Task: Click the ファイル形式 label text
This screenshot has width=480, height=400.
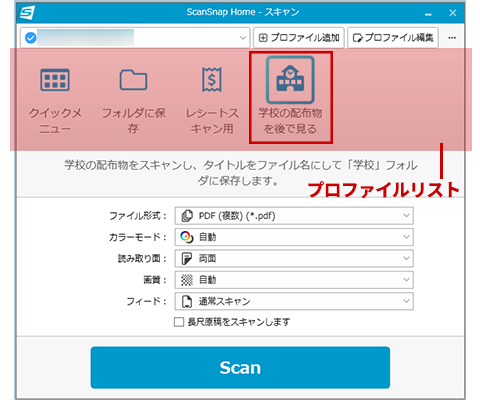Action: pyautogui.click(x=138, y=216)
